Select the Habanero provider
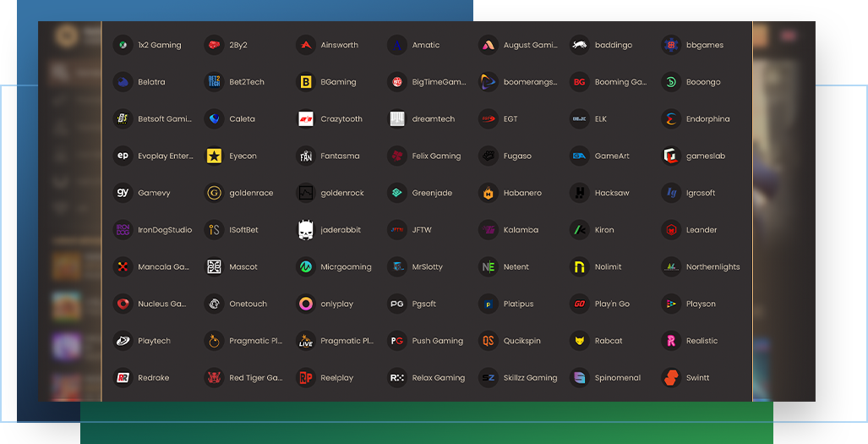 (510, 193)
